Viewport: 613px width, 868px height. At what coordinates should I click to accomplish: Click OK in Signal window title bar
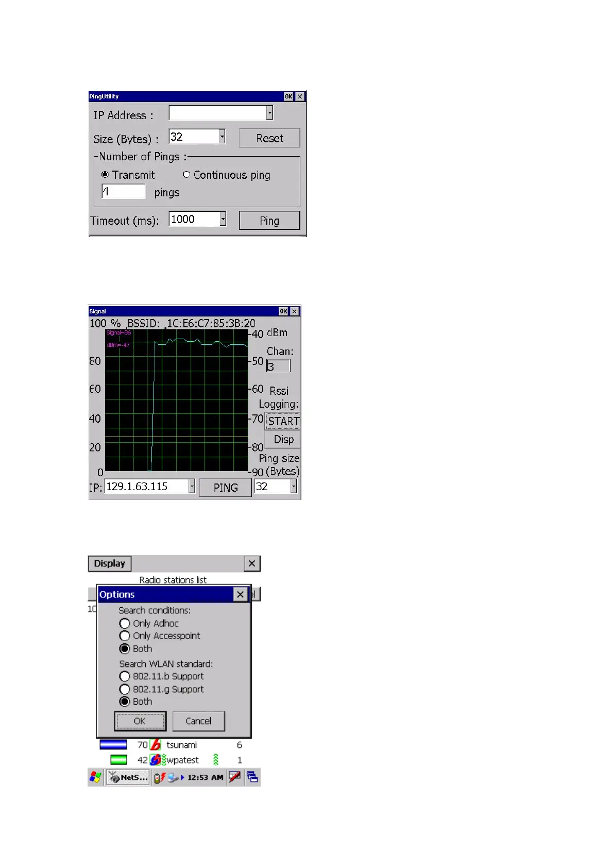(x=283, y=311)
